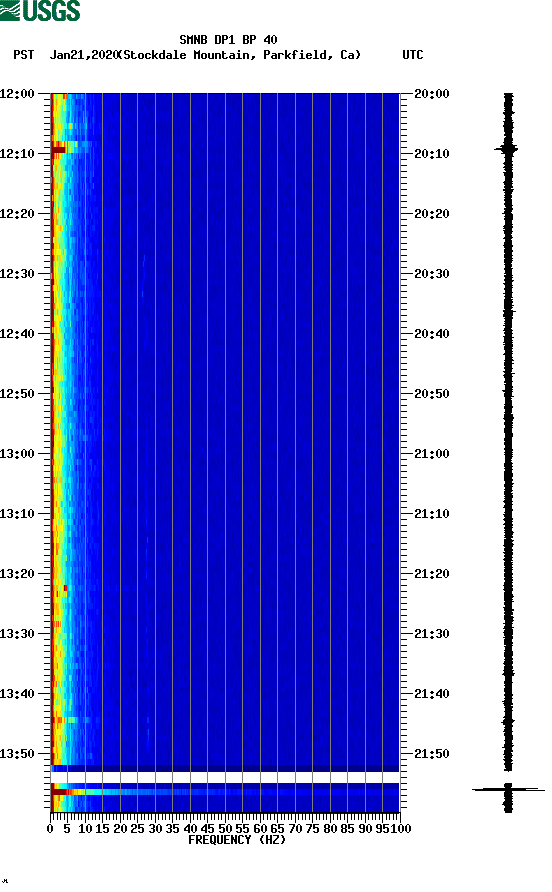Click the 12:00 PST time label
The image size is (552, 892).
click(x=17, y=93)
